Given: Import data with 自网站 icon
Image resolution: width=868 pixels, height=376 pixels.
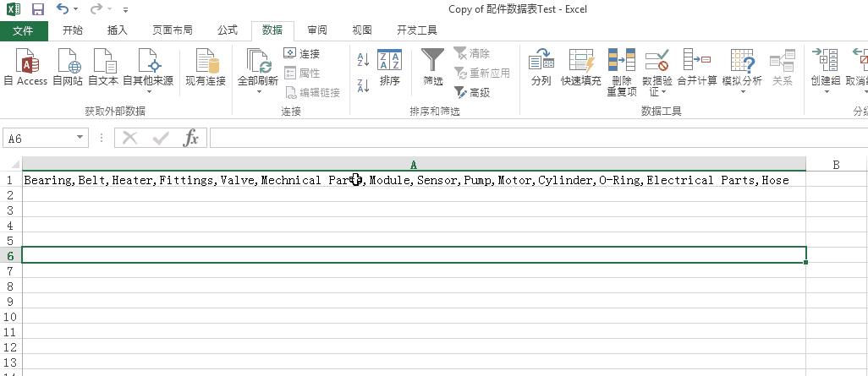Looking at the screenshot, I should pyautogui.click(x=68, y=67).
